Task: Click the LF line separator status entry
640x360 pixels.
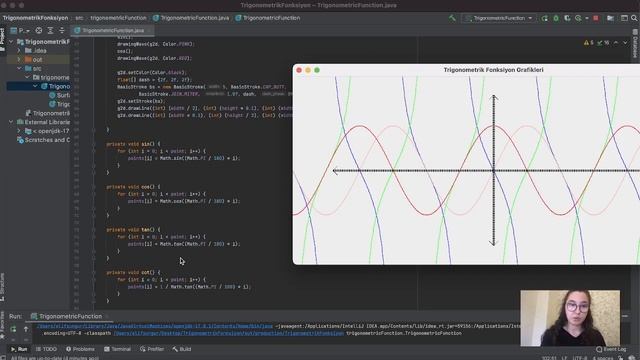Action: pos(564,358)
